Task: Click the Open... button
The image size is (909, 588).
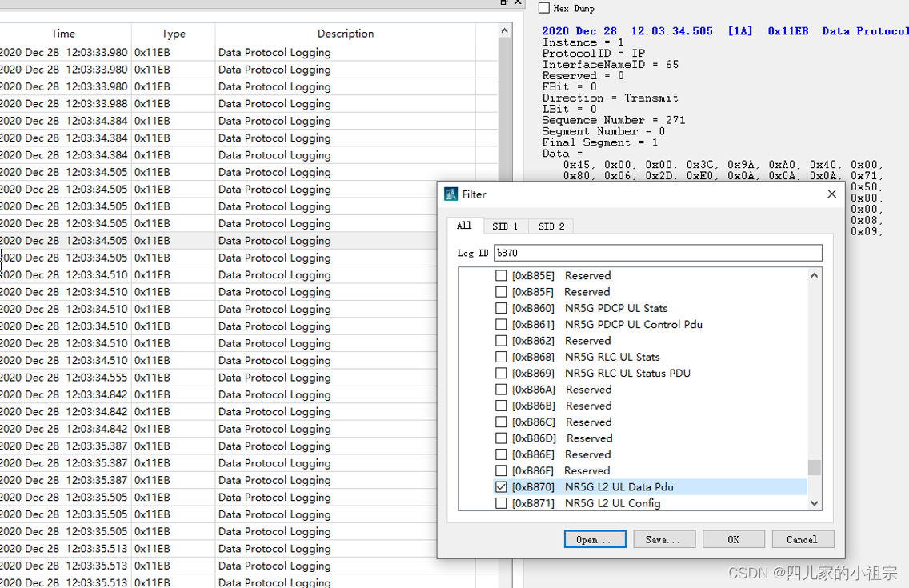Action: [x=595, y=539]
